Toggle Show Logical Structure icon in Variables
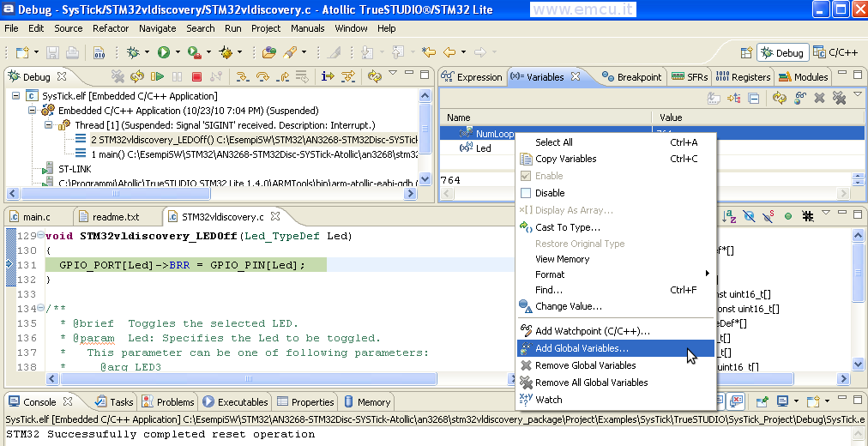The height and width of the screenshot is (446, 868). 734,99
